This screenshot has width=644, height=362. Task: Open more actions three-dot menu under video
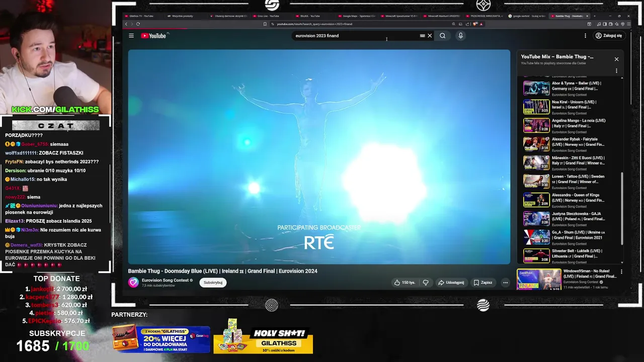[505, 283]
